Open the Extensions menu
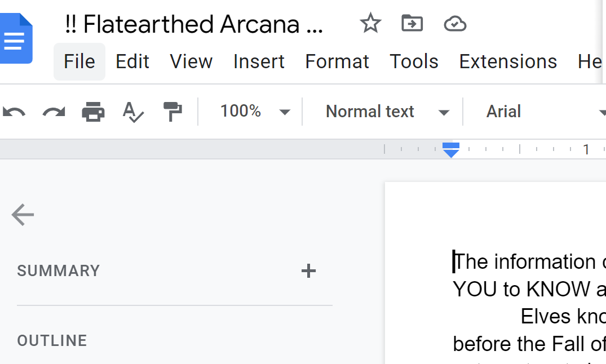The width and height of the screenshot is (606, 364). (508, 61)
